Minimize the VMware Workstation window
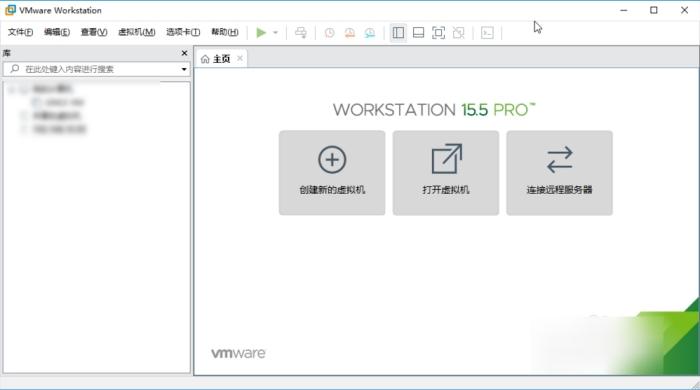This screenshot has height=390, width=700. click(x=624, y=10)
